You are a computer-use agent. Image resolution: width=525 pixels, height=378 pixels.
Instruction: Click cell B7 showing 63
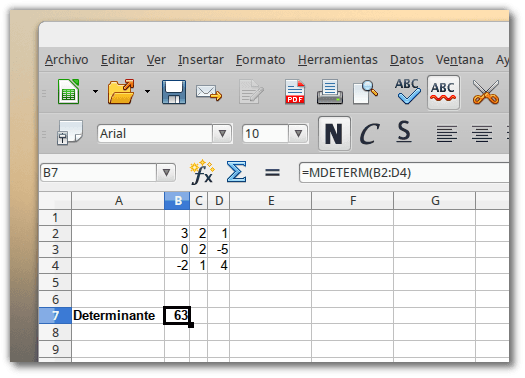coord(177,315)
